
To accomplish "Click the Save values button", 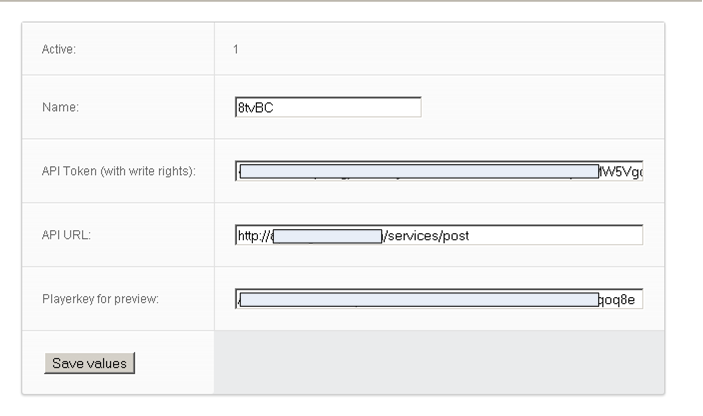I will 89,363.
